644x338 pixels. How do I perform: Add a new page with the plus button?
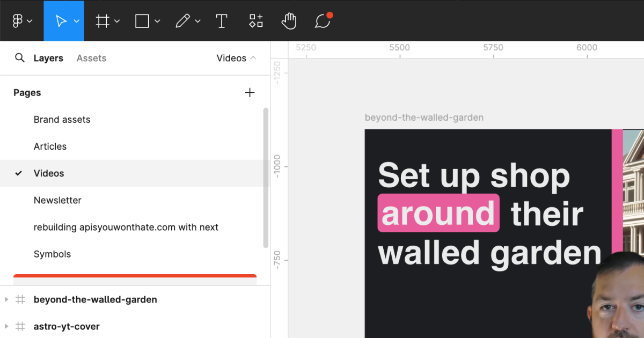coord(250,92)
